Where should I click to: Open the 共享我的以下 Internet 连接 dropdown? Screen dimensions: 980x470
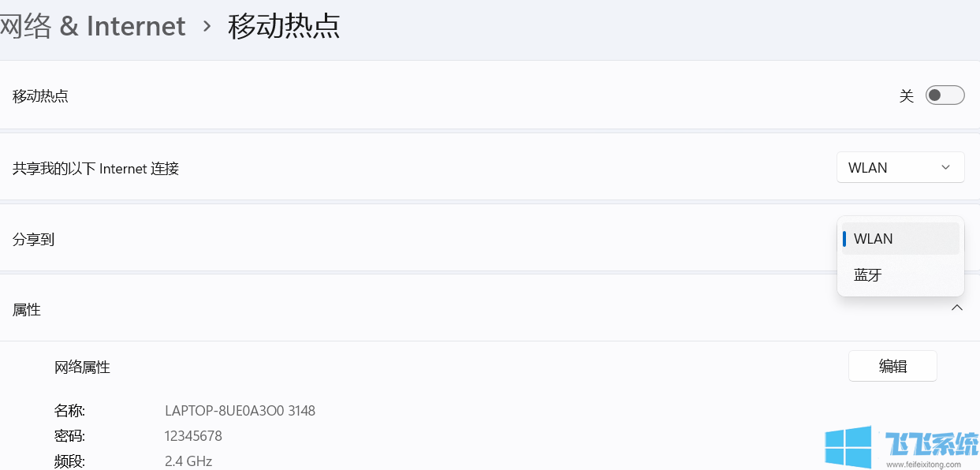click(900, 167)
